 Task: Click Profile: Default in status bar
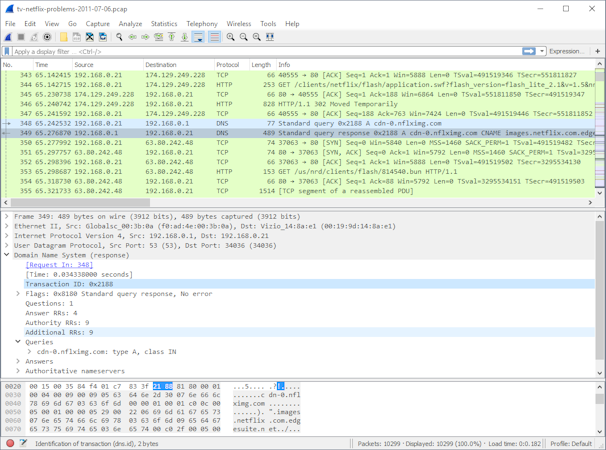pyautogui.click(x=571, y=443)
